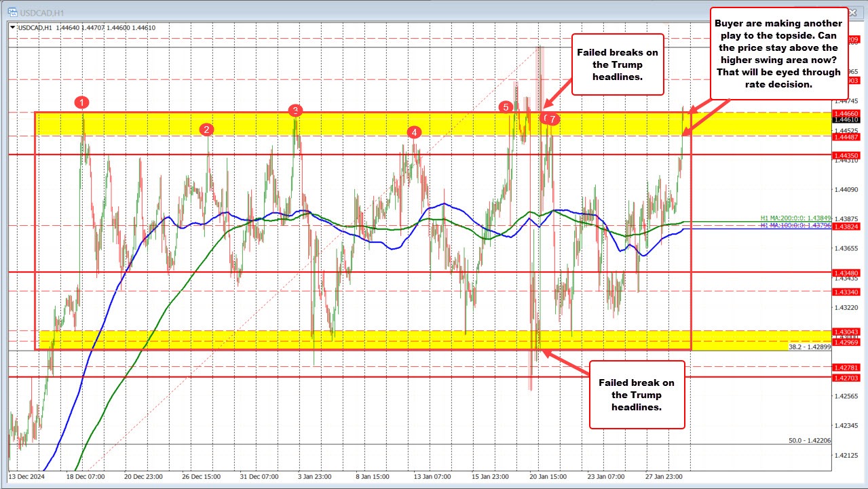Select the red numbered marker 1
868x489 pixels.
point(83,103)
